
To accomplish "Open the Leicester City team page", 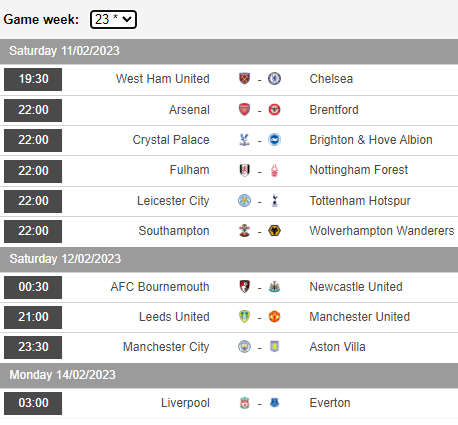I will point(173,201).
